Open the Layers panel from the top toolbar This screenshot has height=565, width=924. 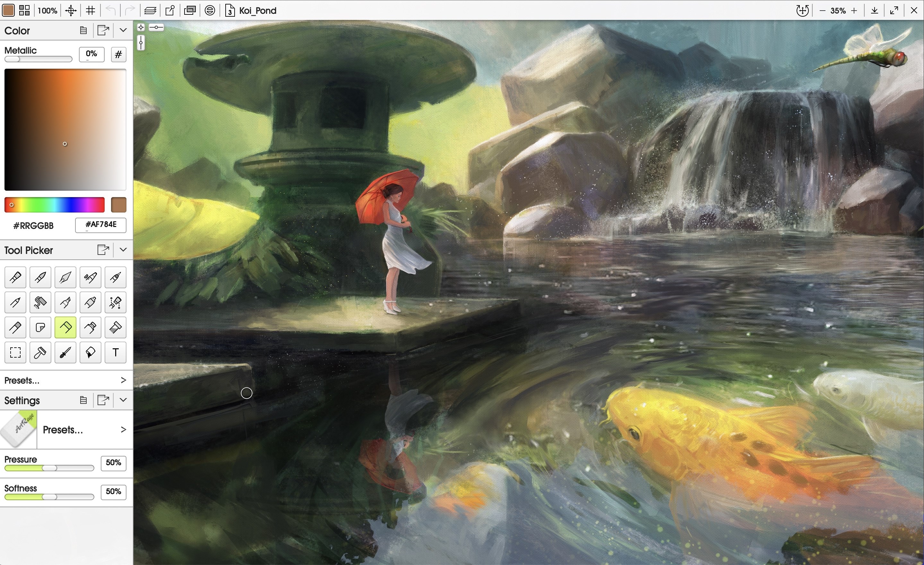[151, 10]
